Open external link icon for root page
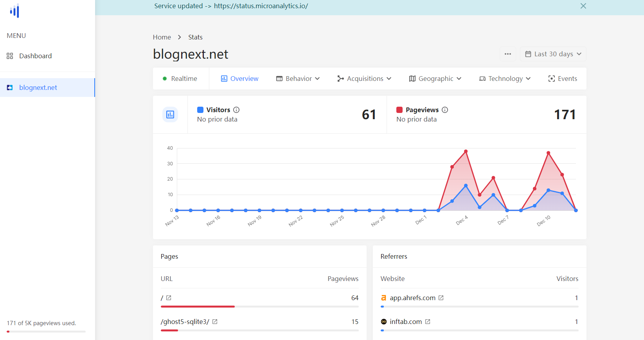This screenshot has height=340, width=644. (169, 298)
